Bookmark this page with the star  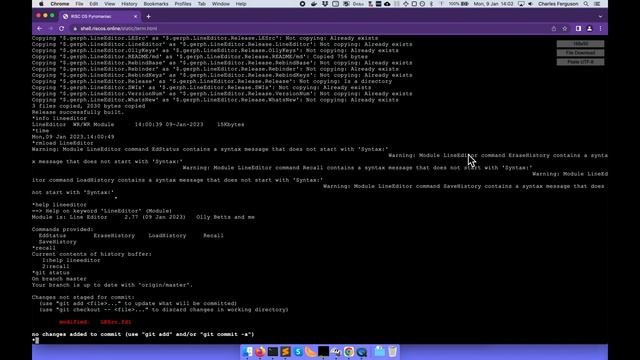pyautogui.click(x=565, y=29)
